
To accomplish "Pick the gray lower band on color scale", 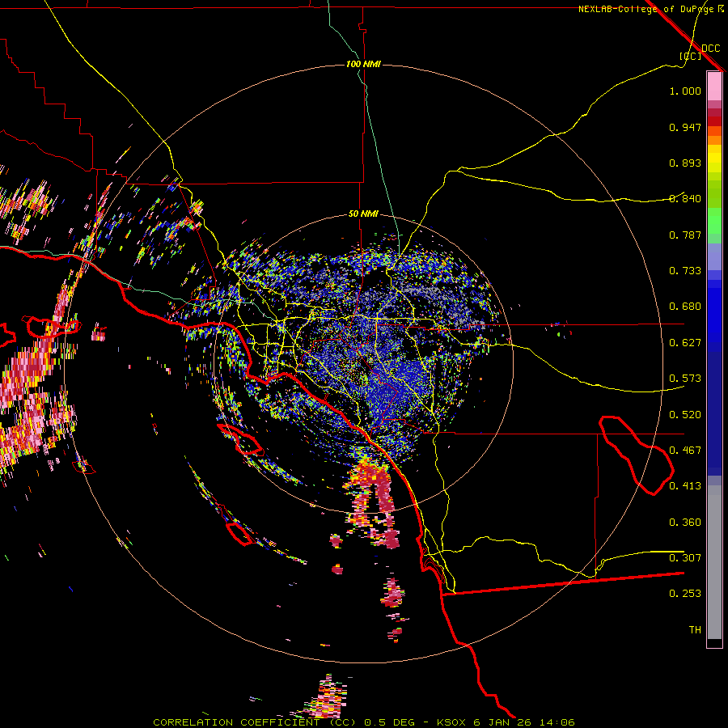I will 714,562.
